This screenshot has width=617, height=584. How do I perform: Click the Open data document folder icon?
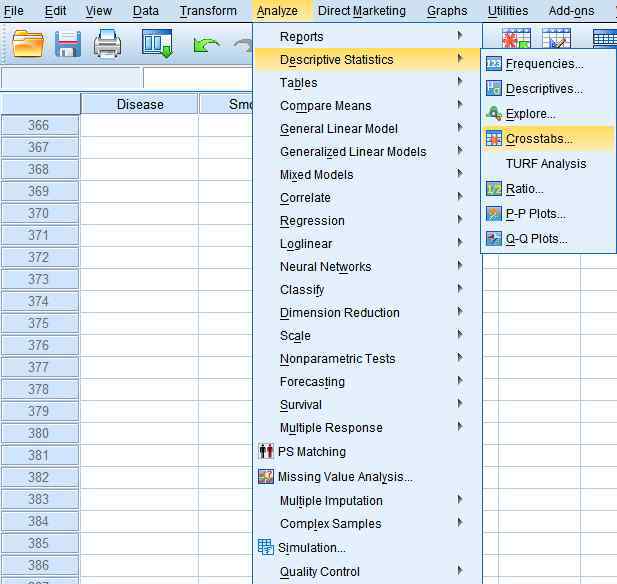28,44
